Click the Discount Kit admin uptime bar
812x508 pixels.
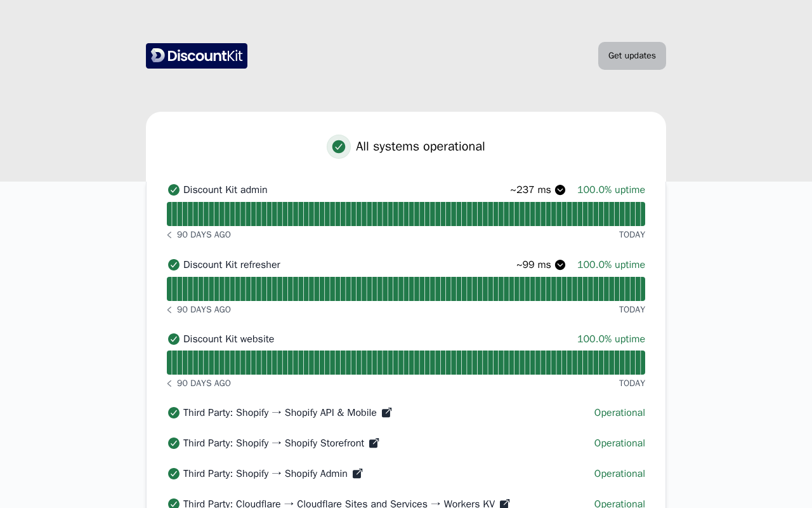pos(406,214)
